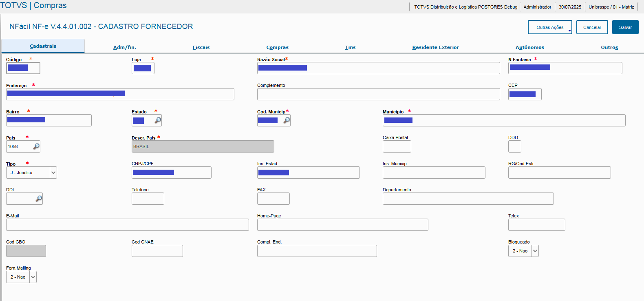The height and width of the screenshot is (301, 644).
Task: Click the Descr. Pais field showing BRASIL
Action: click(203, 146)
